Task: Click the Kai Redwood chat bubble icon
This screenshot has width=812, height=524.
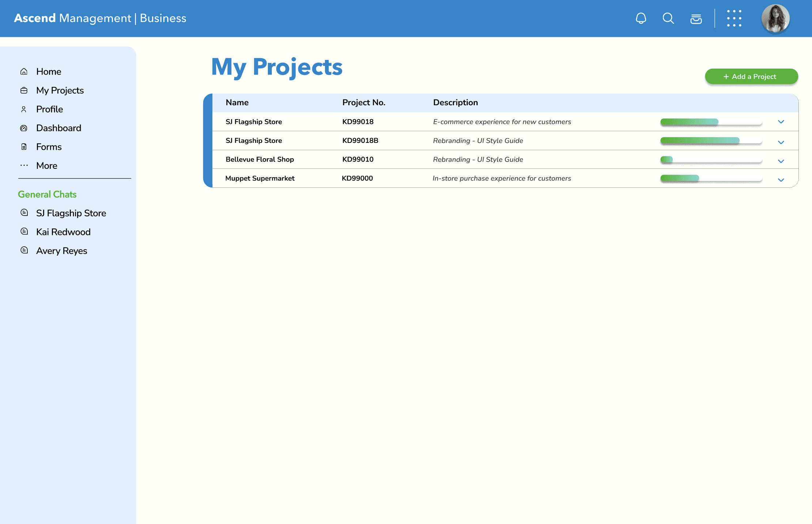Action: (x=24, y=232)
